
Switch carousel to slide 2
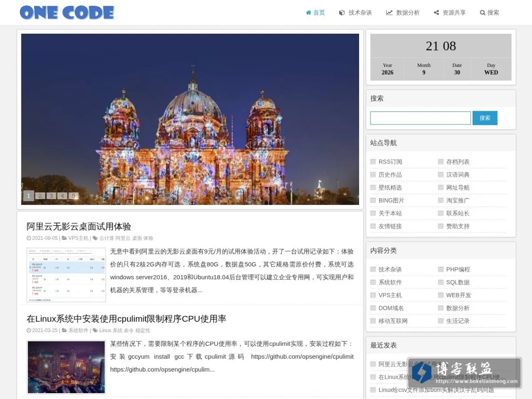pyautogui.click(x=40, y=196)
